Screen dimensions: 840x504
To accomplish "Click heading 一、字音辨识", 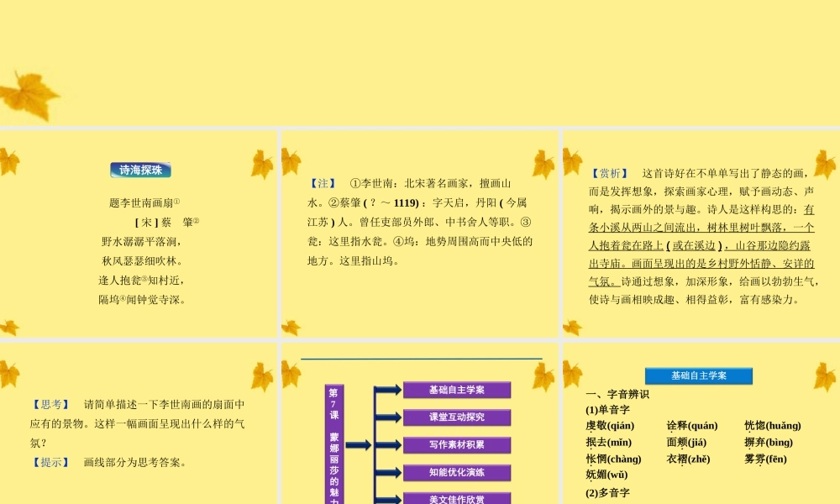I will point(617,395).
